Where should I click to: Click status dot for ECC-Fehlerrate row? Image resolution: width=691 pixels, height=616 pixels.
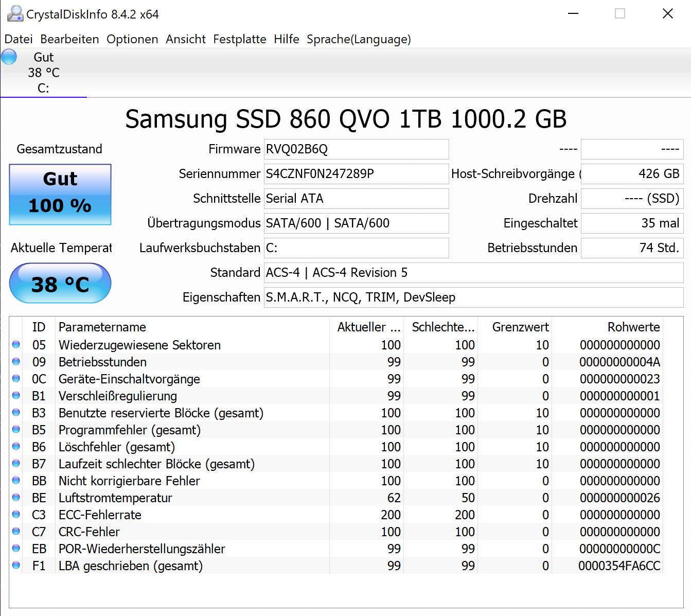click(x=16, y=514)
